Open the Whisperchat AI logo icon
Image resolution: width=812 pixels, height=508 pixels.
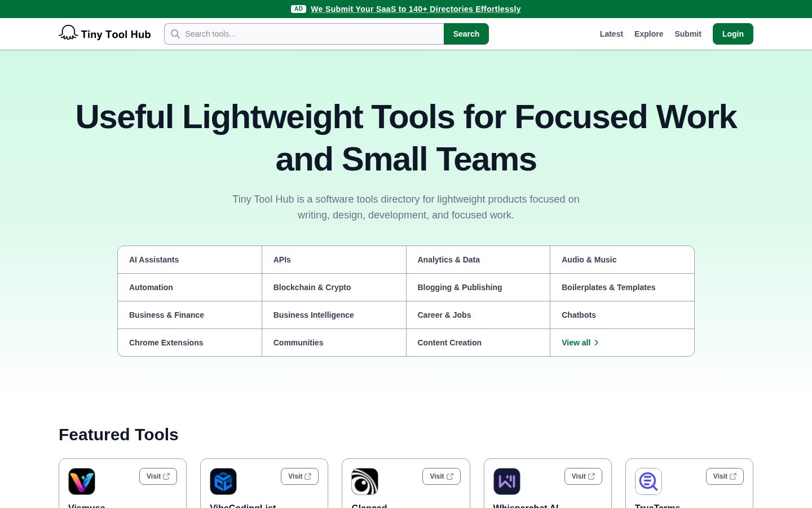click(507, 481)
